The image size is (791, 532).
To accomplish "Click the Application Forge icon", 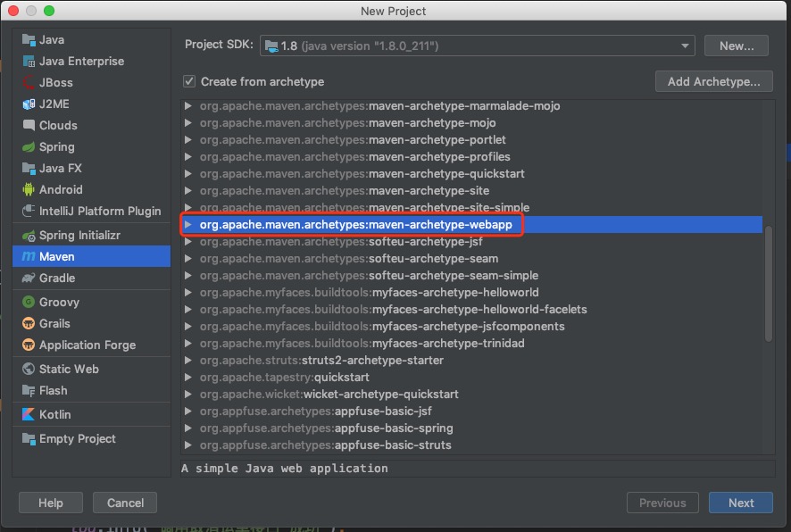I will pyautogui.click(x=29, y=345).
